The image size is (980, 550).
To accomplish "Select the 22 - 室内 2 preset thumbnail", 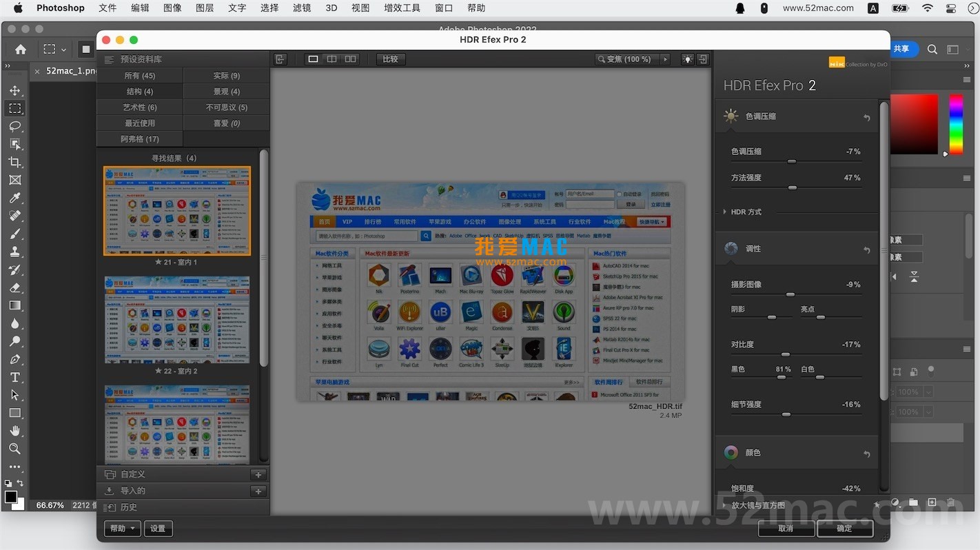I will (x=177, y=320).
